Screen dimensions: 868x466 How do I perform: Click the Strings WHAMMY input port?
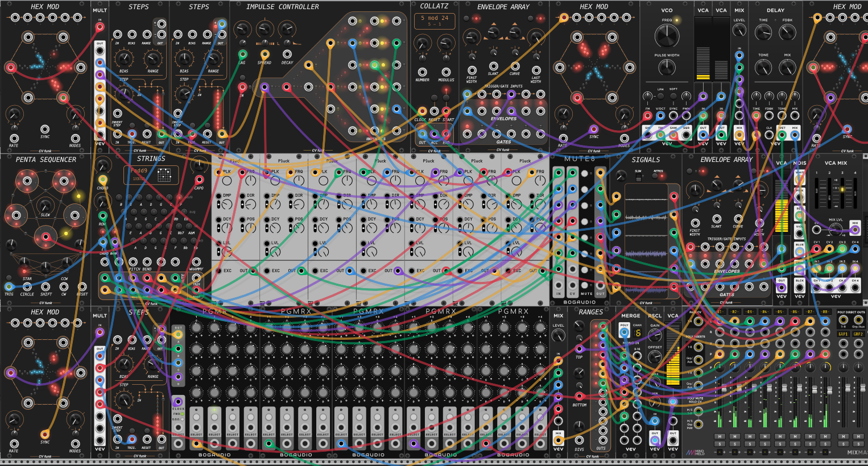pos(196,262)
